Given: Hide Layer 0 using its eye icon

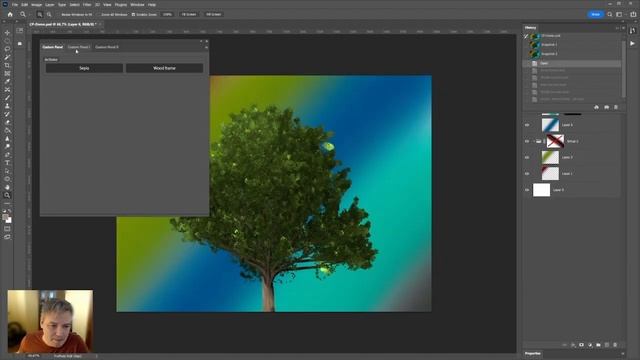Looking at the screenshot, I should coord(527,190).
